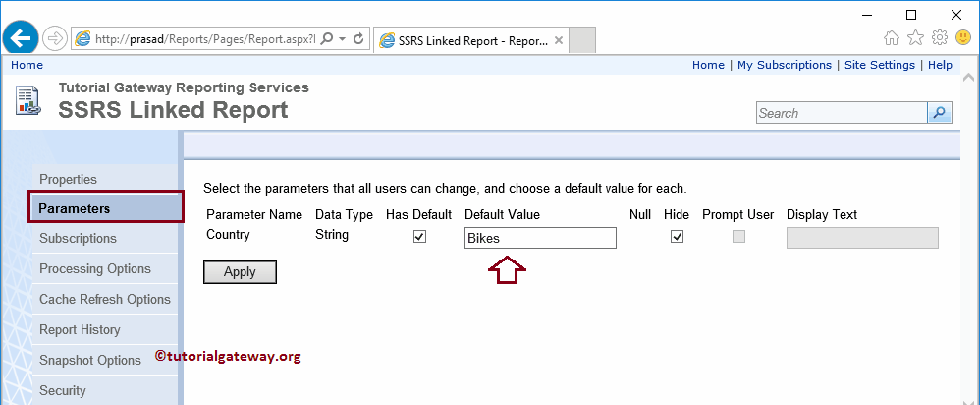Click the browser Home house icon
The image size is (980, 405).
tap(892, 38)
